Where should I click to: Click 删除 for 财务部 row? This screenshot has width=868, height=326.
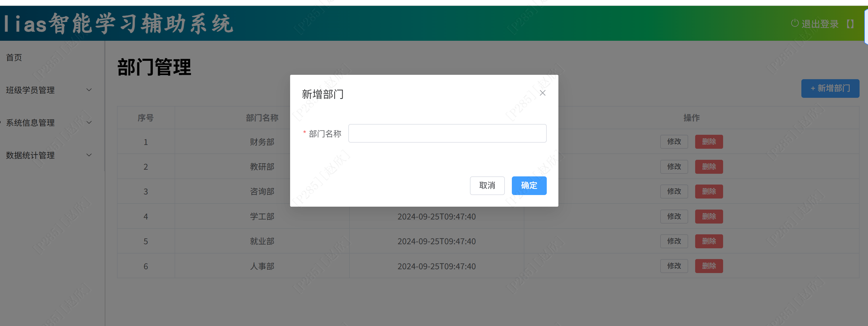click(709, 141)
